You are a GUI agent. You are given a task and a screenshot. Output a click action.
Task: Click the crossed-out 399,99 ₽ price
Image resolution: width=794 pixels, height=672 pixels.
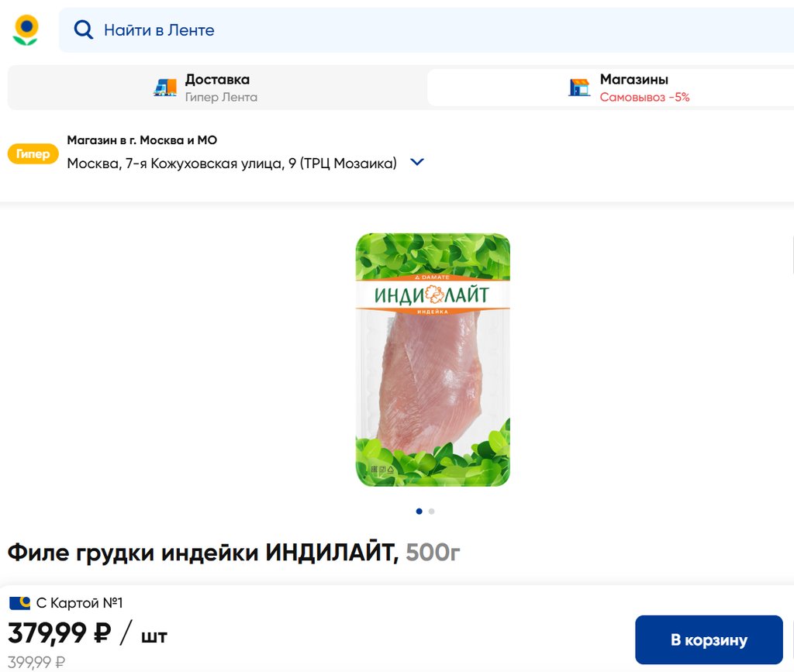tap(36, 662)
